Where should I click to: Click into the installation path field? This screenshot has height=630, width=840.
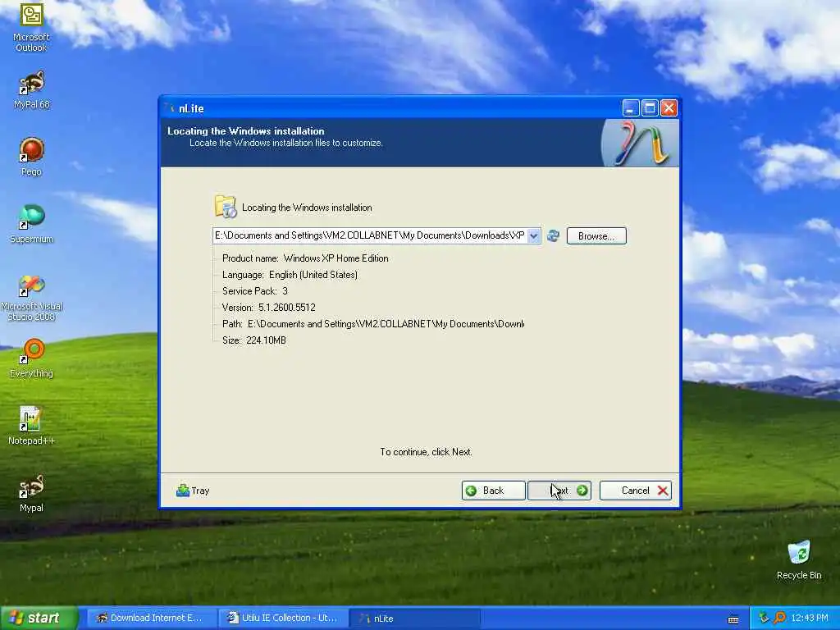[370, 235]
